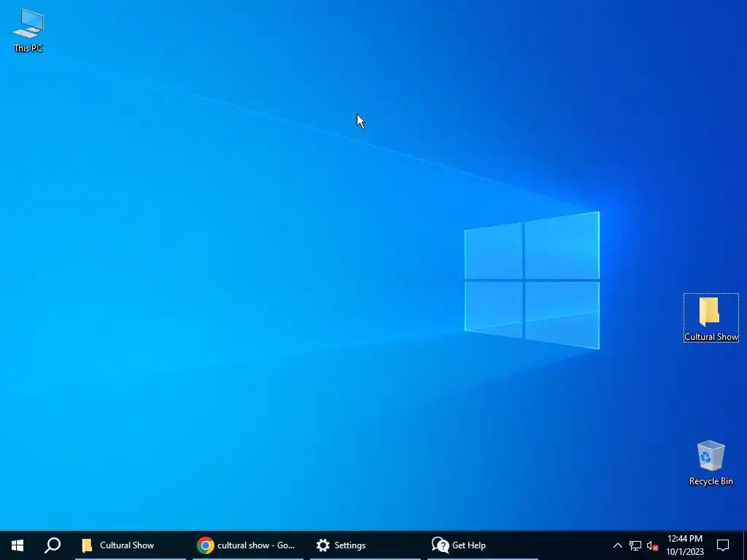Switch to the Cultural Show File Explorer taskbar window
The height and width of the screenshot is (560, 747).
[x=130, y=545]
